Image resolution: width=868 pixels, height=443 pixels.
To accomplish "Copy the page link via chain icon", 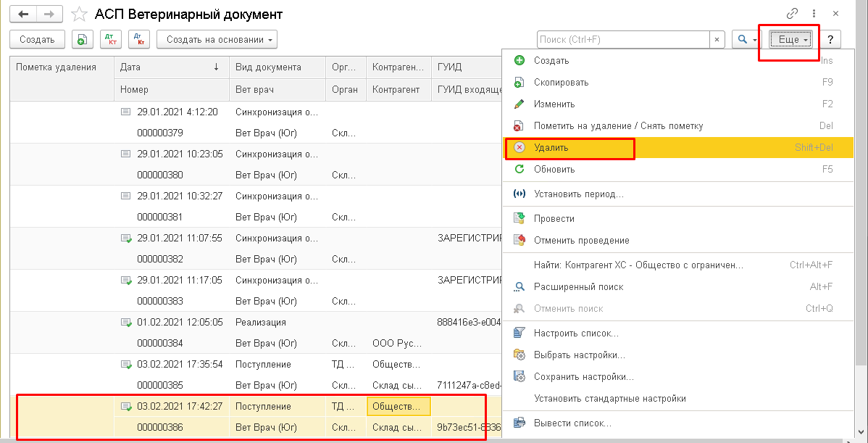I will coord(792,14).
